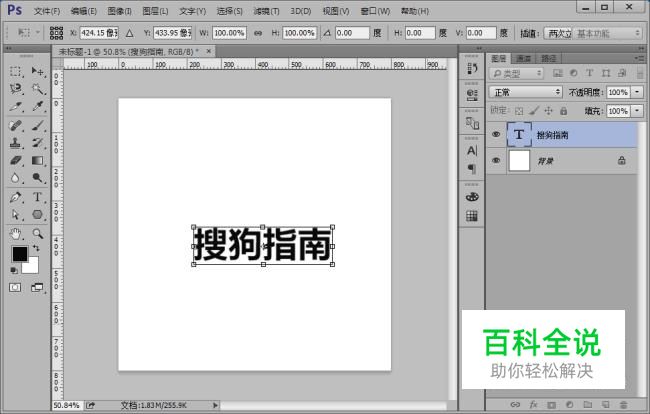Open the workspace 基本功能 dropdown
This screenshot has width=650, height=414.
[608, 33]
